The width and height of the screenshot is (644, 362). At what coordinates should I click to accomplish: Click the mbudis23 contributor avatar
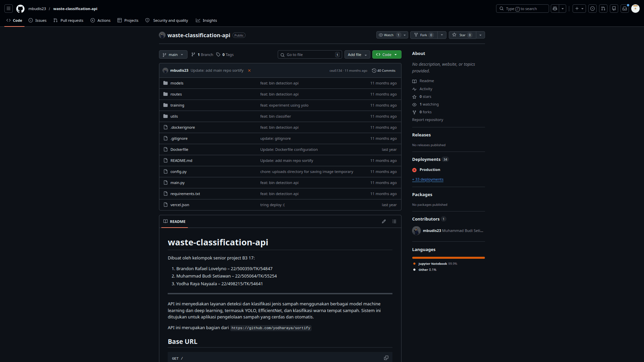416,231
